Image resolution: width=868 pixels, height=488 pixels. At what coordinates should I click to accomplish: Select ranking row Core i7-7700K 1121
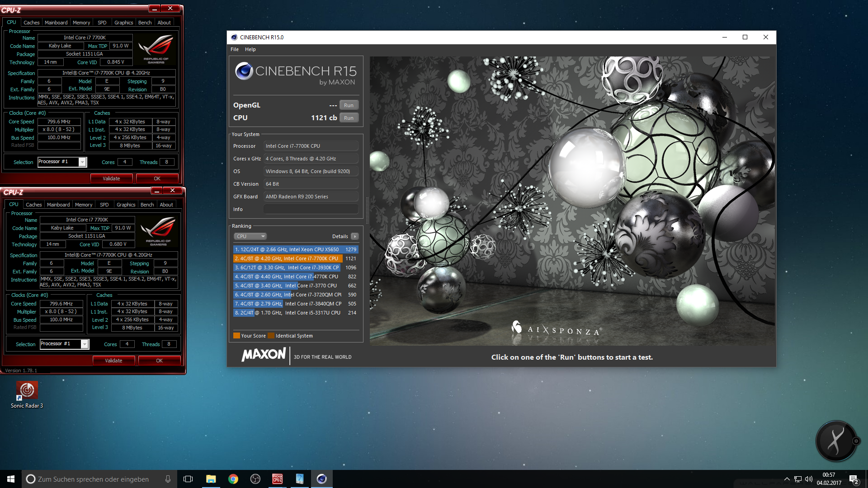296,258
